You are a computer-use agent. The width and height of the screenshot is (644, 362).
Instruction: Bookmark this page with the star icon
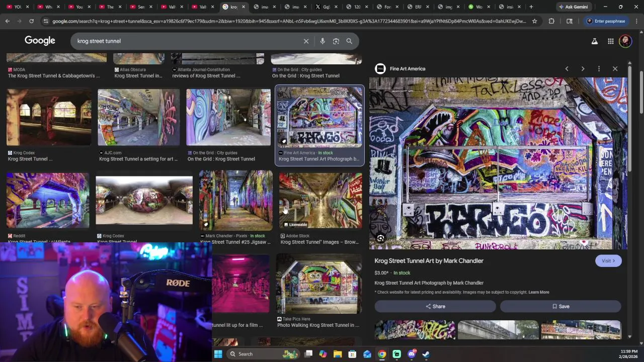click(534, 21)
